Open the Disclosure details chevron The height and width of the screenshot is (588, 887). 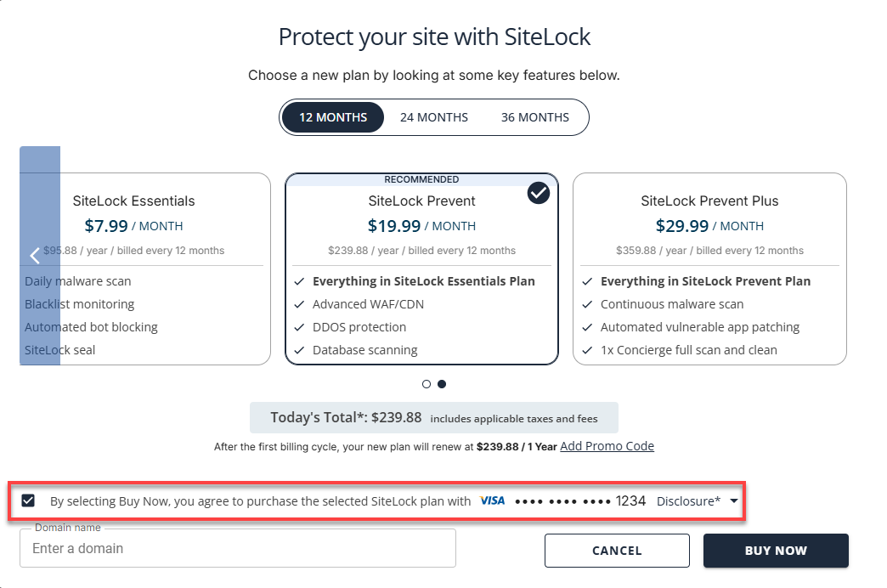(x=732, y=500)
